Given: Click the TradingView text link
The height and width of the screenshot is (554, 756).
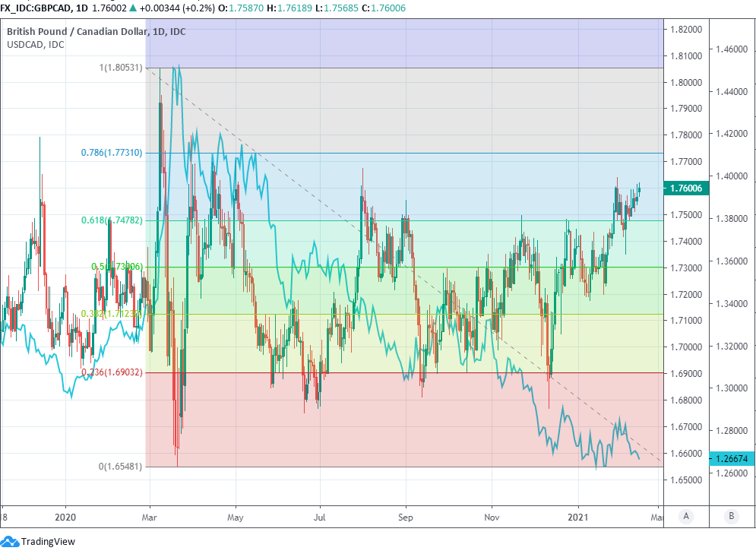Looking at the screenshot, I should [47, 542].
